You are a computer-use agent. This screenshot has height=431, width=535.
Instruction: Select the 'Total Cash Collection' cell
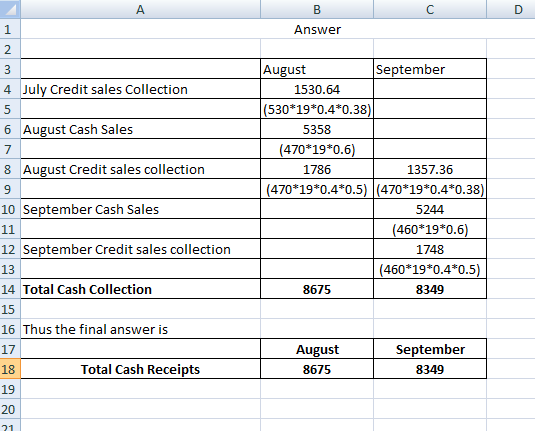point(140,289)
